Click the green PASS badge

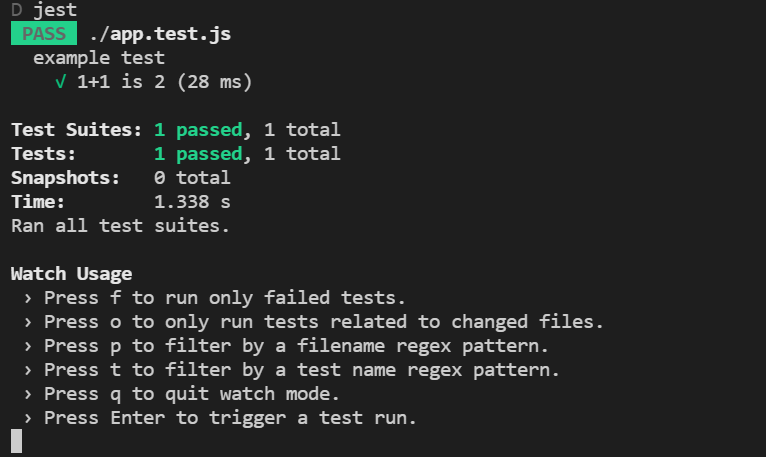tap(44, 33)
